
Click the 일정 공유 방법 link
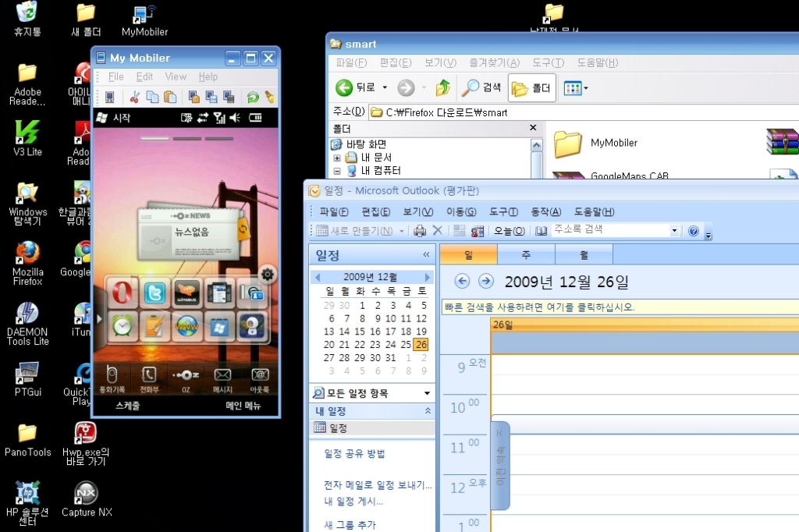pyautogui.click(x=354, y=453)
